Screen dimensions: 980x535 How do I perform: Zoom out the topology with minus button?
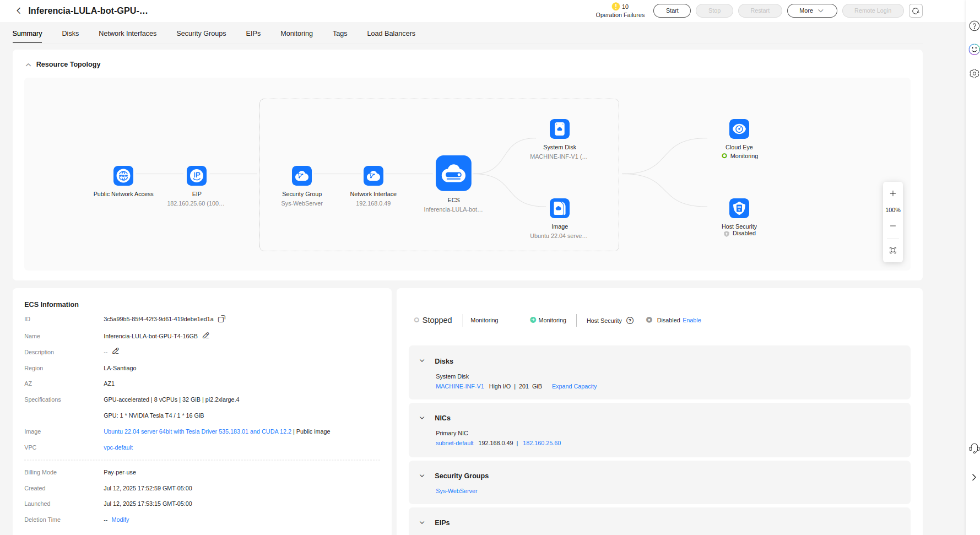point(892,226)
